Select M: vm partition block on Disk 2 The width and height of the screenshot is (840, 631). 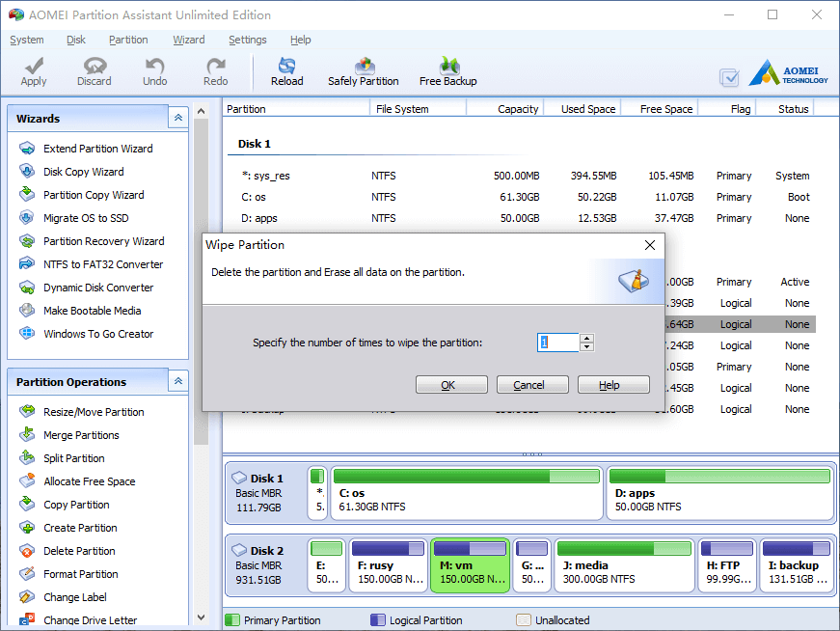(x=470, y=565)
